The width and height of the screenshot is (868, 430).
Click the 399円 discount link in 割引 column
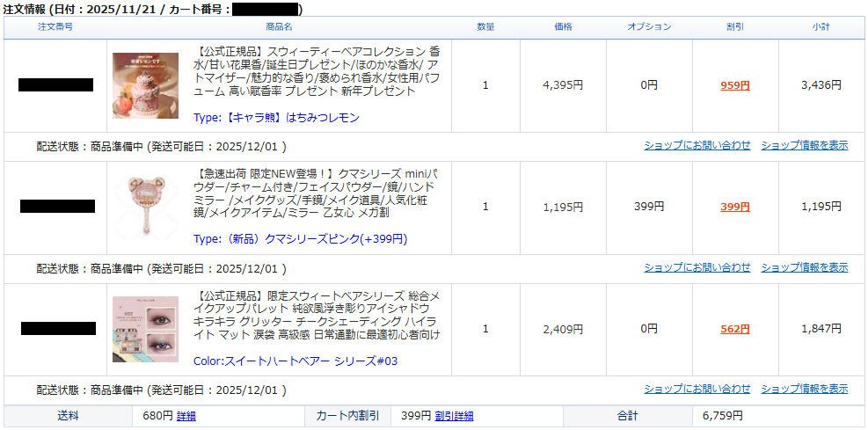[x=734, y=208]
